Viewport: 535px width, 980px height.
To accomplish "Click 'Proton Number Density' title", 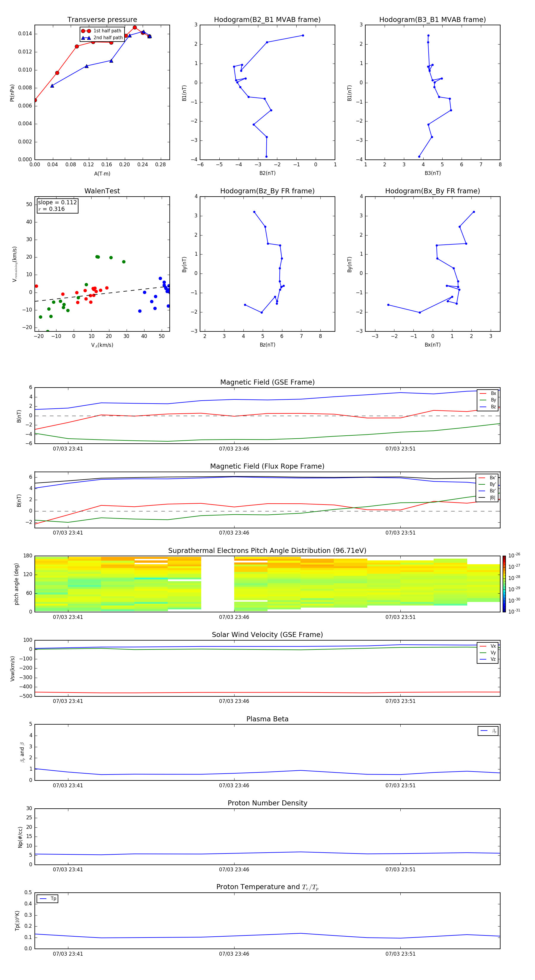I will tap(267, 803).
